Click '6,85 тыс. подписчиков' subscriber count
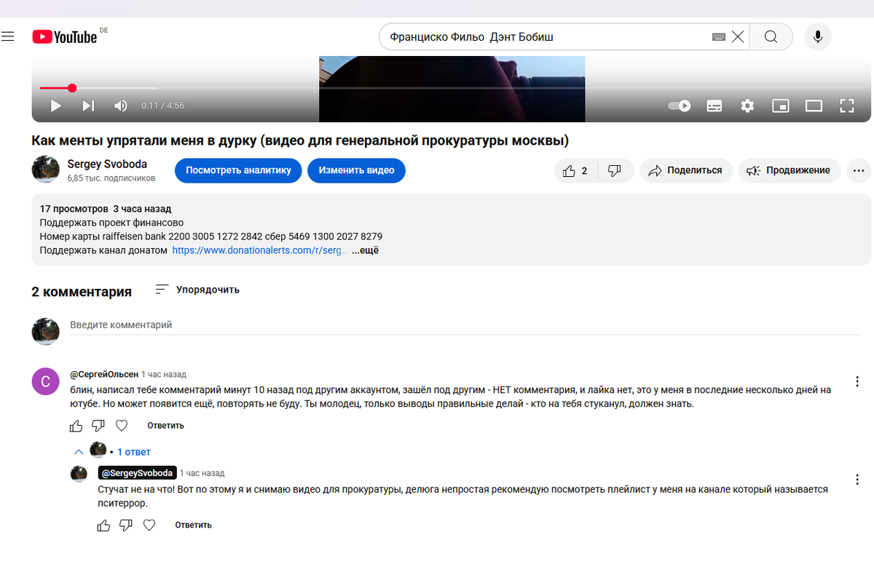 [111, 178]
